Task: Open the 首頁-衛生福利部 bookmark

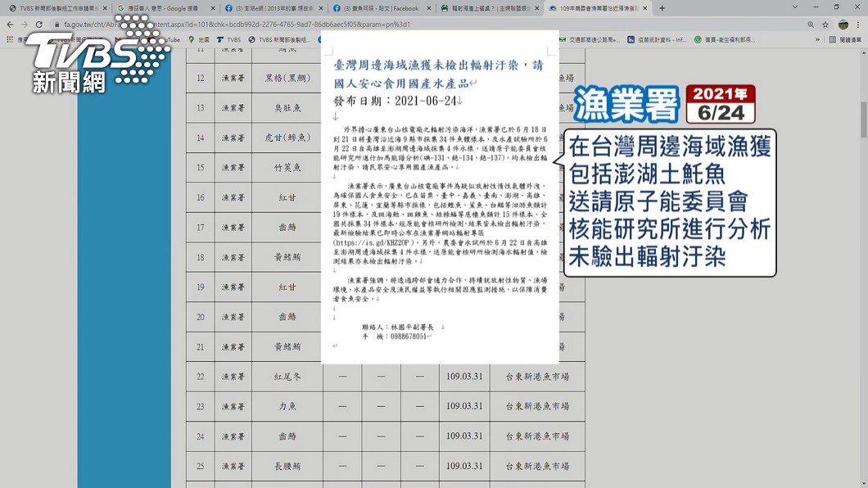Action: click(725, 40)
